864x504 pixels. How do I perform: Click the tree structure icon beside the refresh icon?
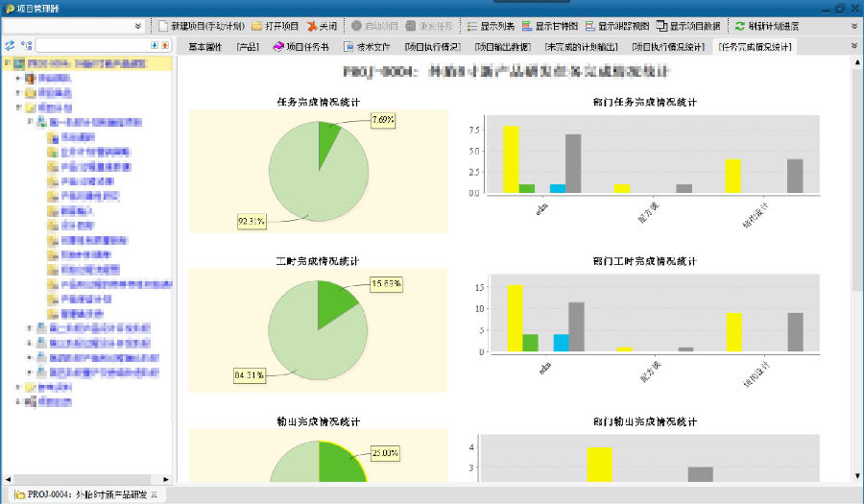point(26,45)
